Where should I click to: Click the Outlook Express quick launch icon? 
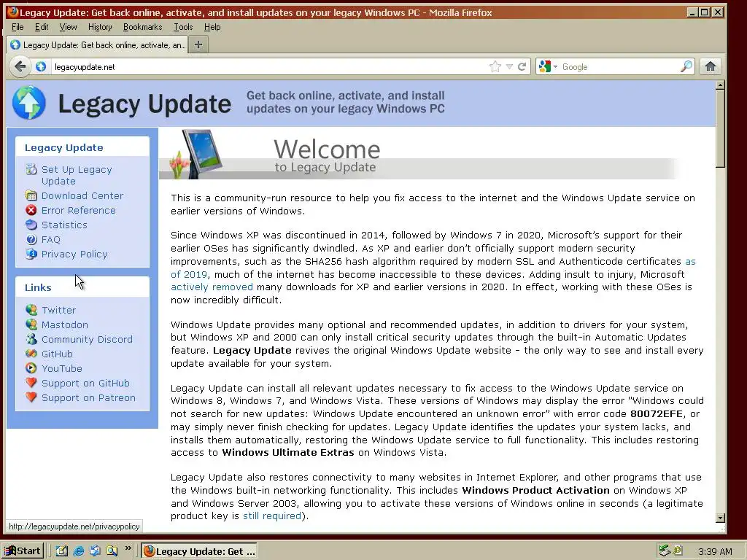click(x=96, y=551)
